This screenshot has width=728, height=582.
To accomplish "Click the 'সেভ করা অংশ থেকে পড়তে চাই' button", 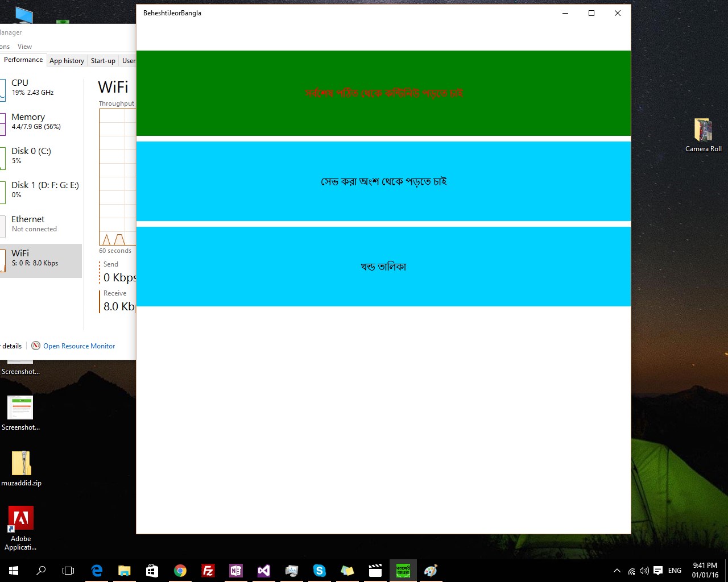I will pos(383,181).
